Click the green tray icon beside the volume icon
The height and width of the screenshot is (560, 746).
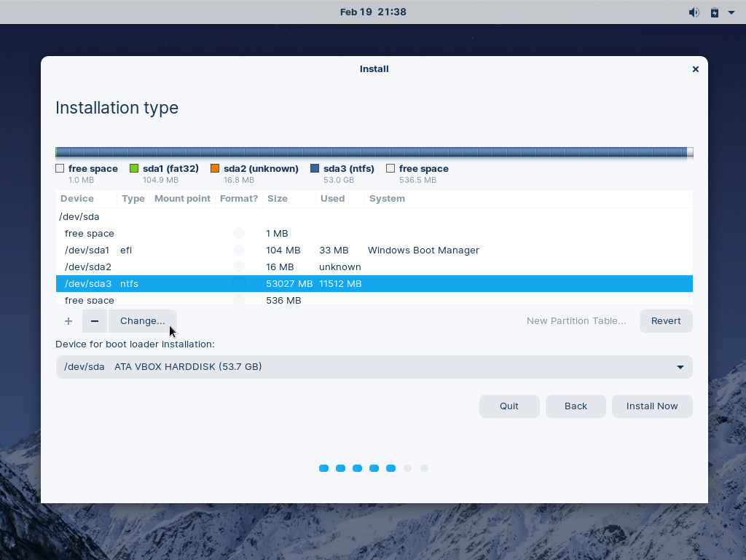714,12
